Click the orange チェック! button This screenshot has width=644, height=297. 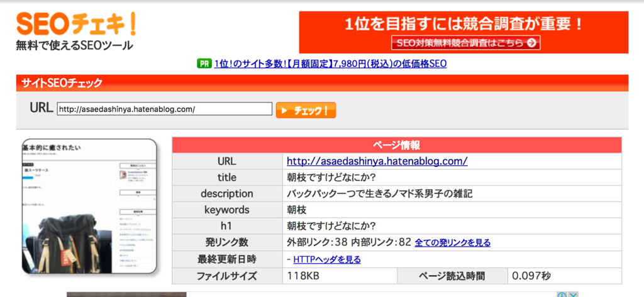(x=306, y=110)
